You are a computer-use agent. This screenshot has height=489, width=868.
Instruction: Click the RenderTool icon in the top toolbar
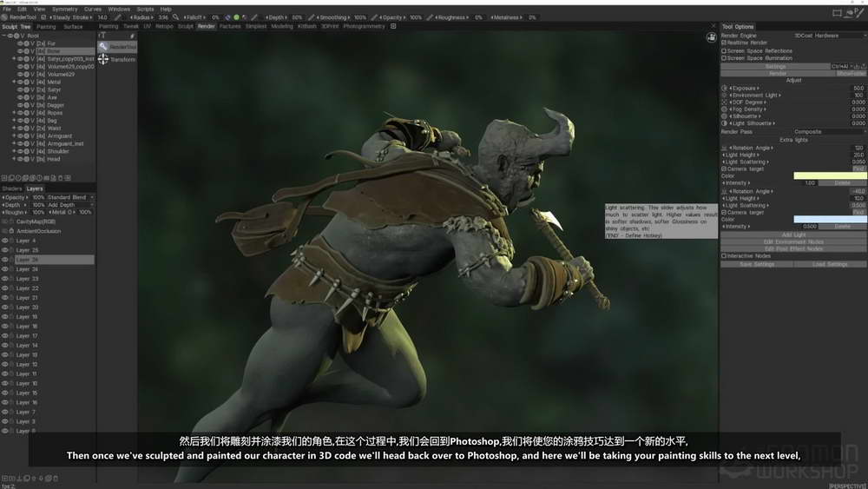coord(4,17)
